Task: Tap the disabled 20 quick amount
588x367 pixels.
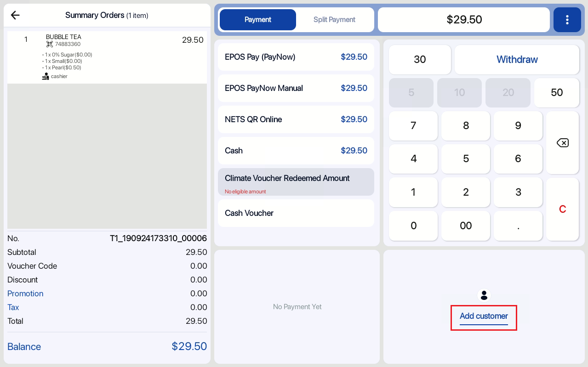Action: 508,93
